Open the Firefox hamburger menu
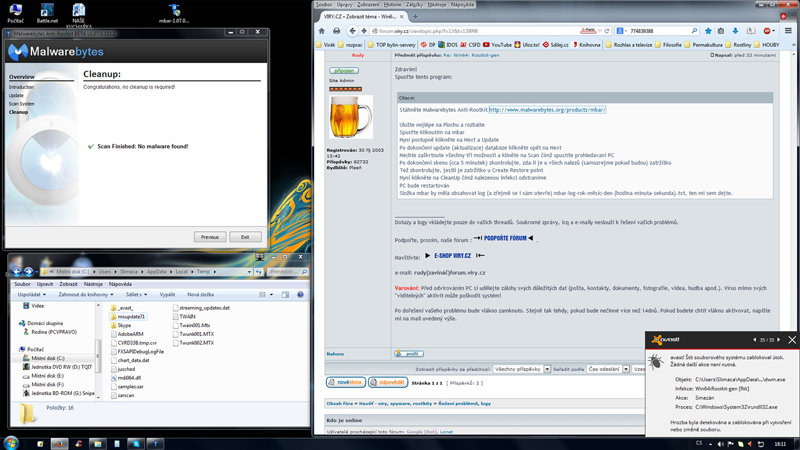Viewport: 800px width, 450px height. point(788,31)
